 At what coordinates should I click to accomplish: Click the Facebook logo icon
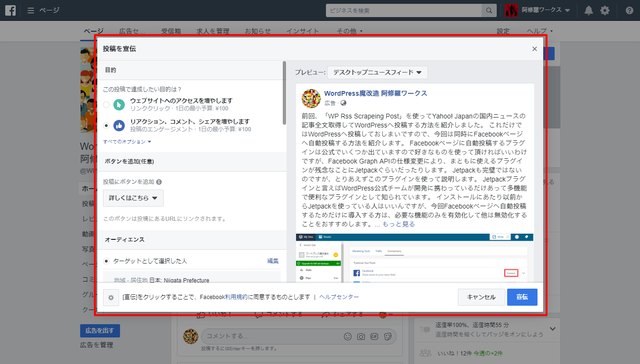pyautogui.click(x=11, y=10)
